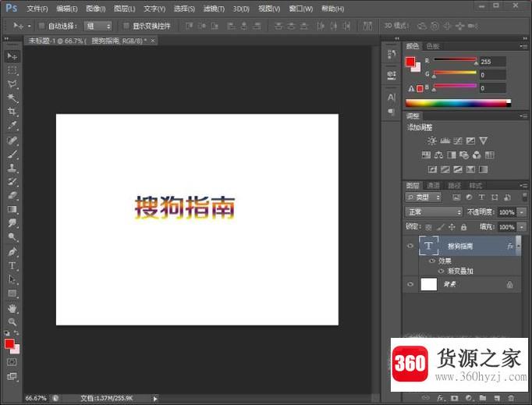Select the History Brush tool

pyautogui.click(x=12, y=182)
